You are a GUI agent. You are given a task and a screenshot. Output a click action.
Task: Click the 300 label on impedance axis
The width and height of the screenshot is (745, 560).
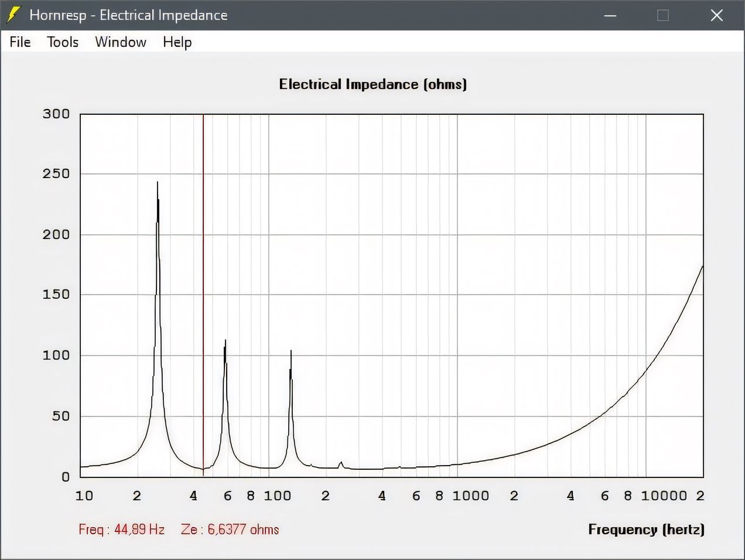point(56,114)
